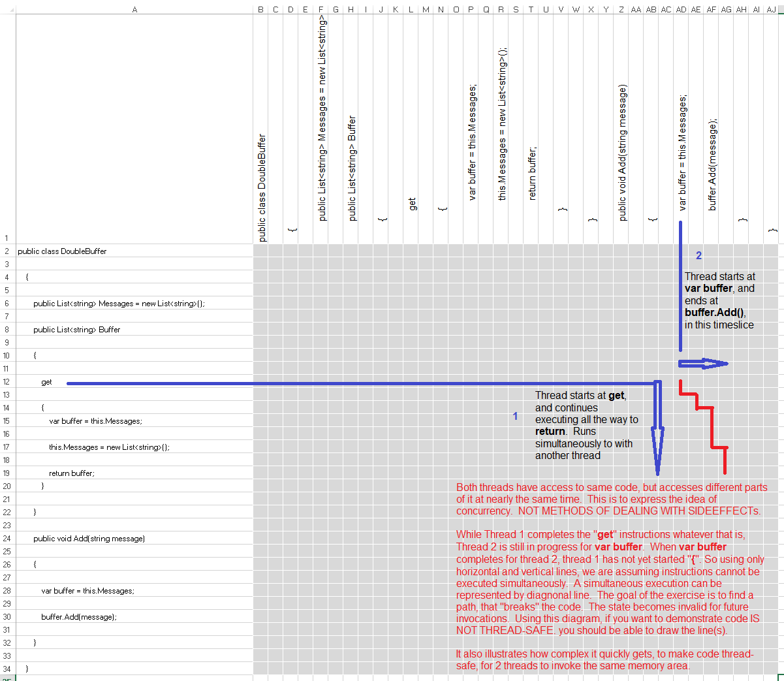Select row 30 header
This screenshot has width=784, height=681.
point(8,616)
